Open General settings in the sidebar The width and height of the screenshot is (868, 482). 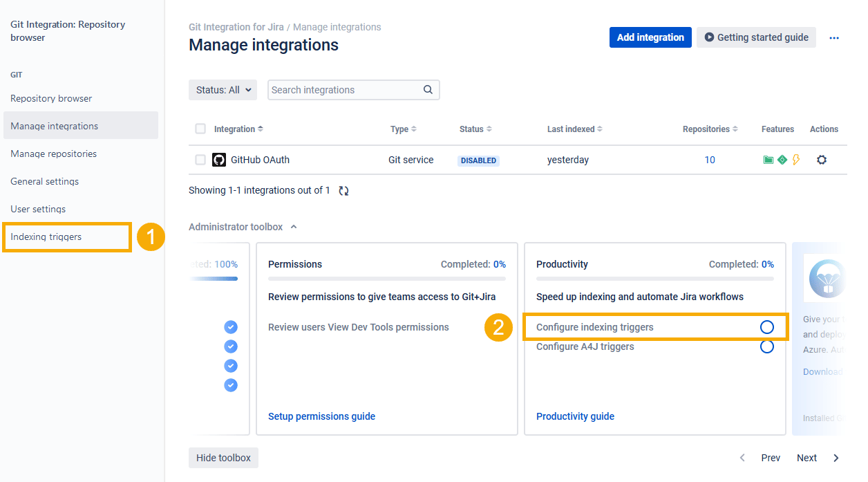45,181
